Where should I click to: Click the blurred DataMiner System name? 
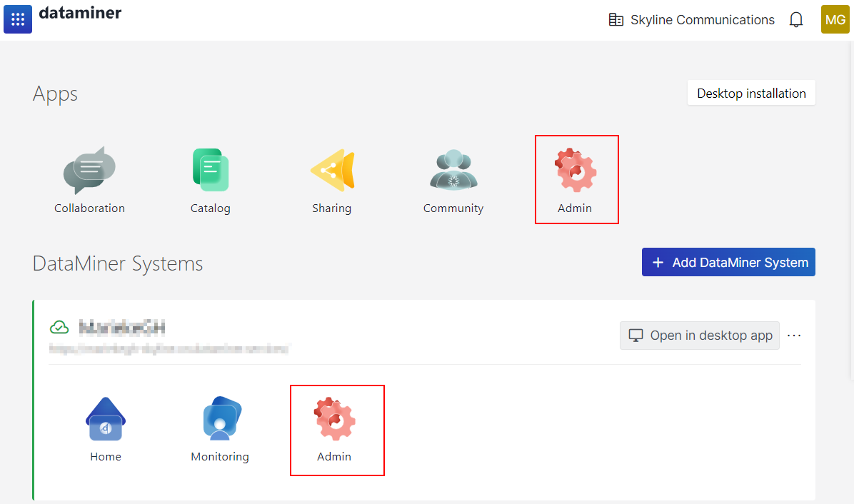pos(122,328)
